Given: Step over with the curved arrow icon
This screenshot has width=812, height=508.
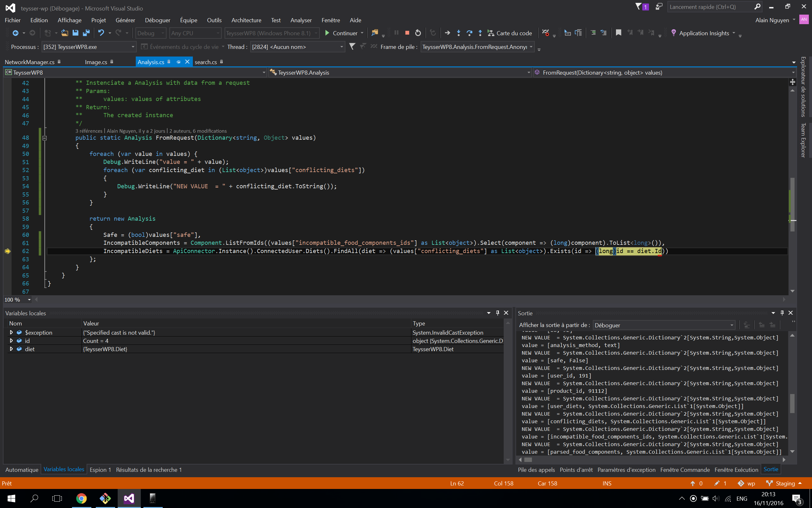Looking at the screenshot, I should pyautogui.click(x=469, y=33).
